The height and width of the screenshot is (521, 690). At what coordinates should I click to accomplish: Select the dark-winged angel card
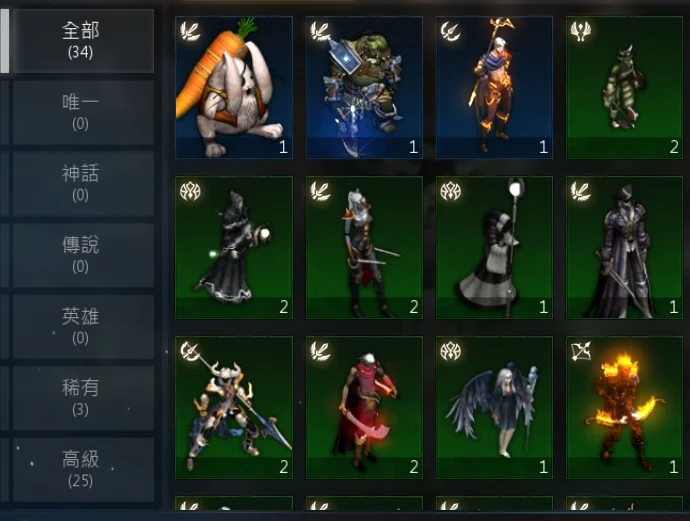point(494,407)
